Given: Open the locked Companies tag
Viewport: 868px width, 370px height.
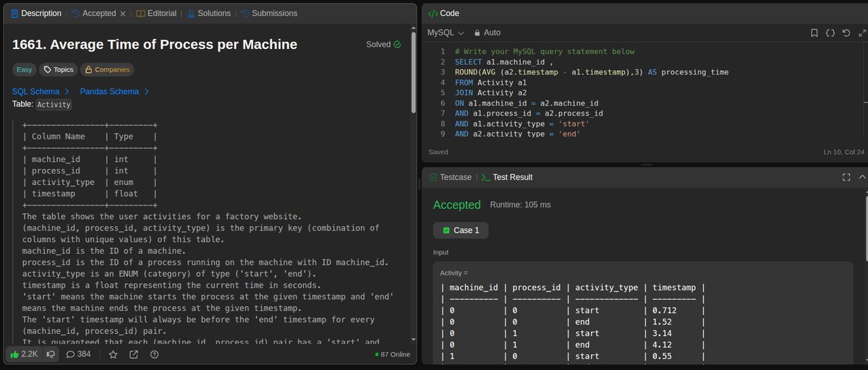Looking at the screenshot, I should click(107, 70).
